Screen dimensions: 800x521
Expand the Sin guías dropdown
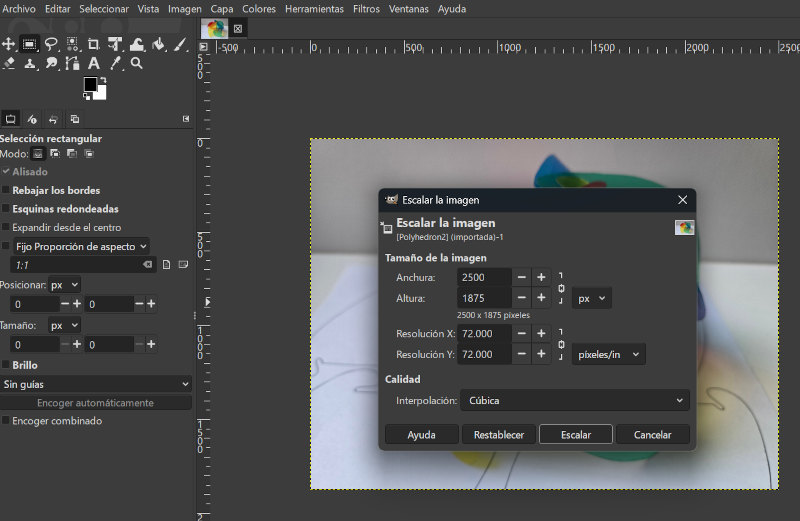click(96, 384)
